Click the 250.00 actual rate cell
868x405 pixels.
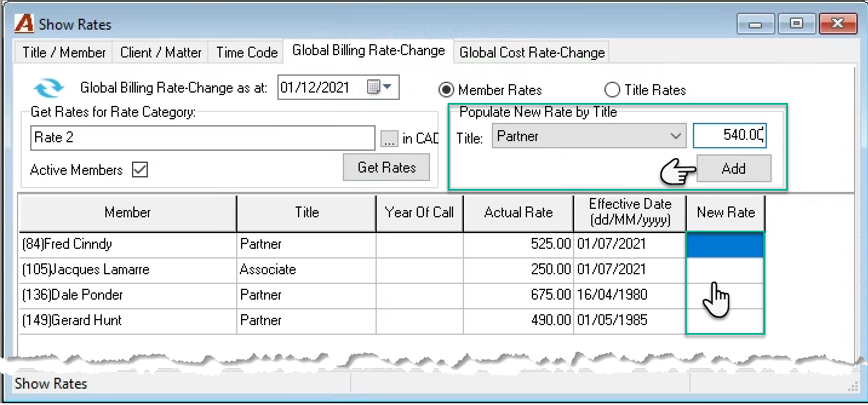pyautogui.click(x=518, y=270)
